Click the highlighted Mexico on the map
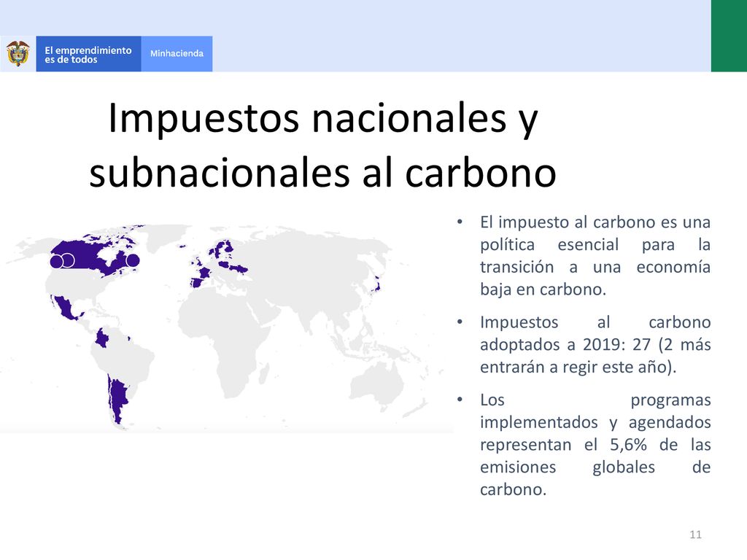 click(x=65, y=308)
